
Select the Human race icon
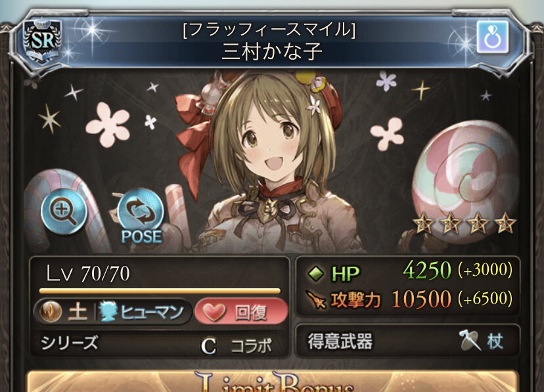(x=106, y=311)
